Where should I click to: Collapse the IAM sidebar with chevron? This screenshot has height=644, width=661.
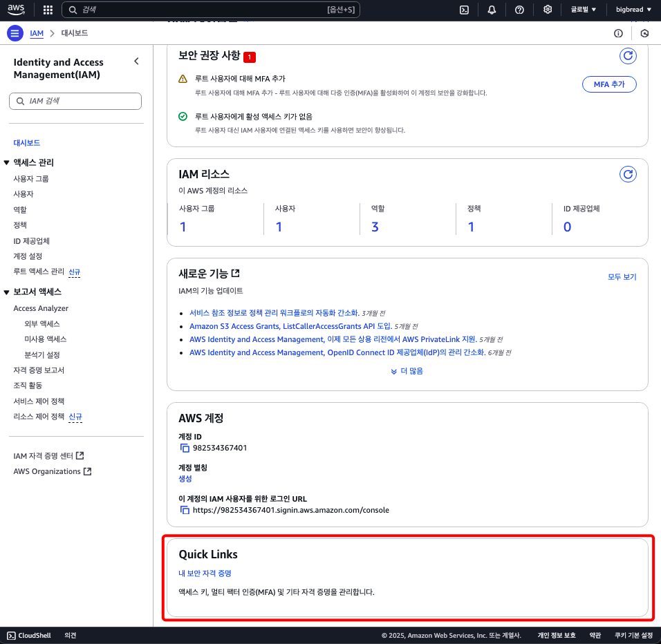tap(137, 61)
